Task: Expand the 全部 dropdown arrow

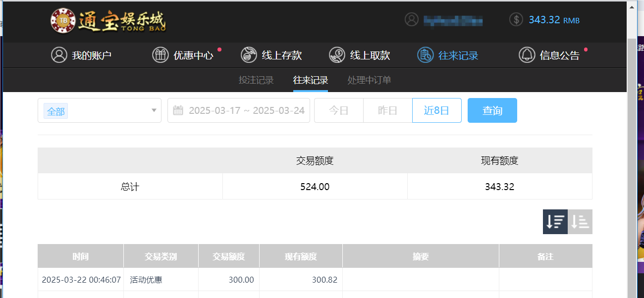Action: tap(154, 111)
